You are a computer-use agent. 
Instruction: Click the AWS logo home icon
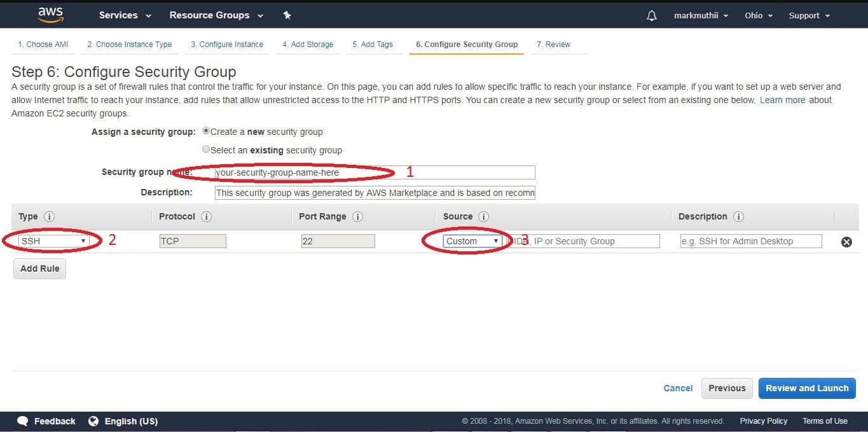point(50,15)
